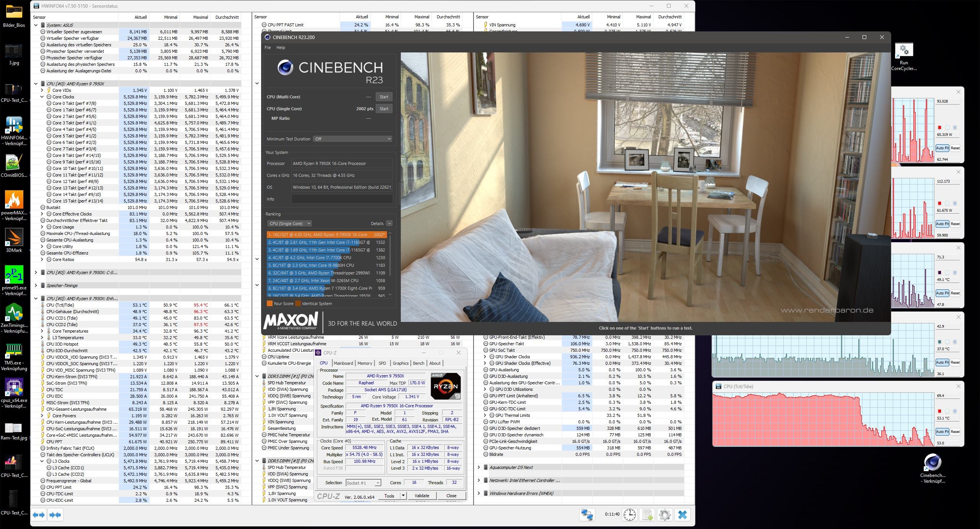980x529 pixels.
Task: Click dark purple swatch in 49.1 °C graph
Action: click(x=939, y=273)
